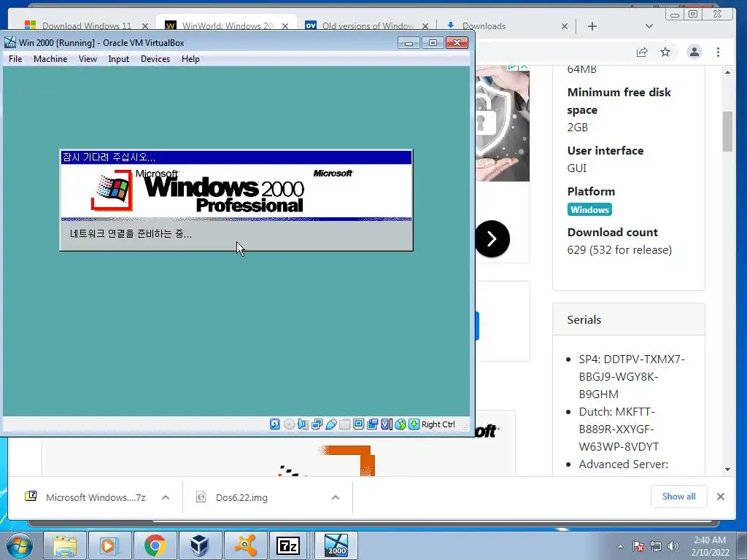Click the recording indicator icon in VirtualBox status bar
Image resolution: width=747 pixels, height=560 pixels.
coord(372,424)
